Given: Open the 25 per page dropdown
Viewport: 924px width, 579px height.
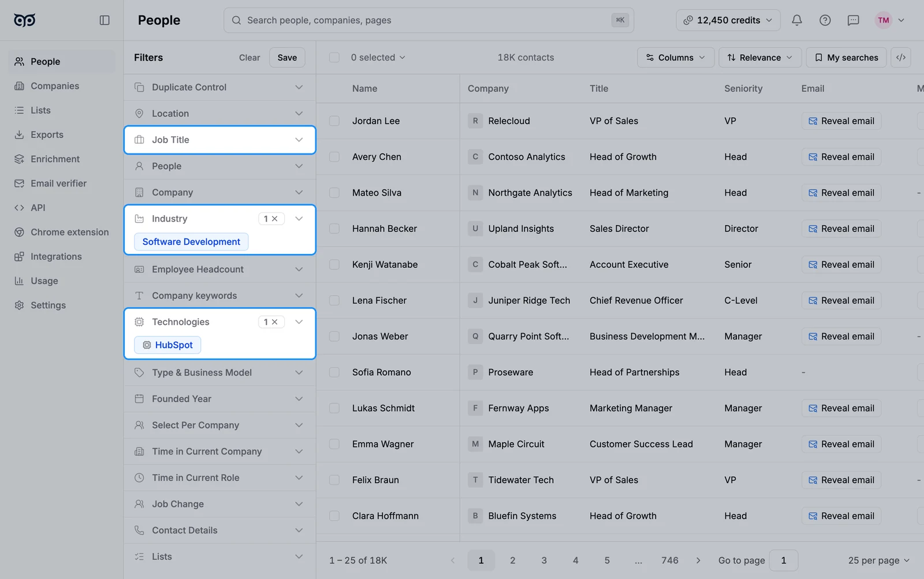Looking at the screenshot, I should [x=878, y=561].
